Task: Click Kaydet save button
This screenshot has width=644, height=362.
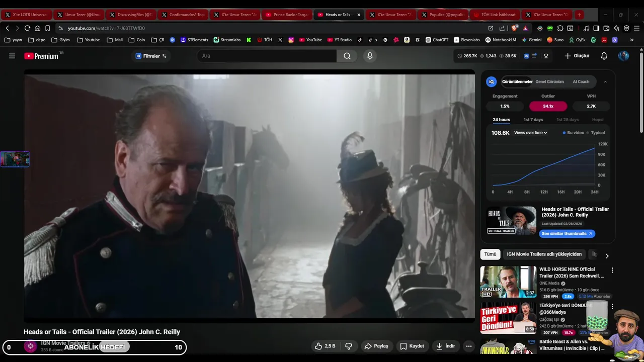Action: click(x=412, y=346)
